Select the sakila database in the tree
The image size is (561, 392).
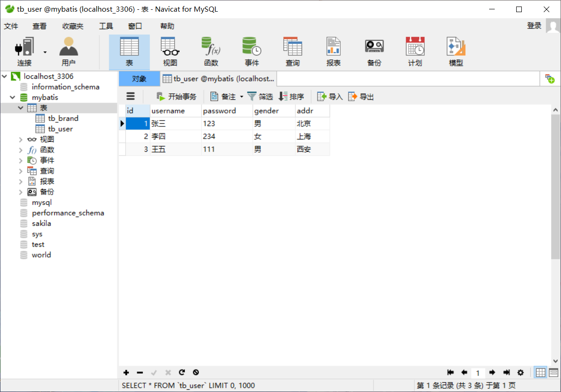[x=41, y=224]
